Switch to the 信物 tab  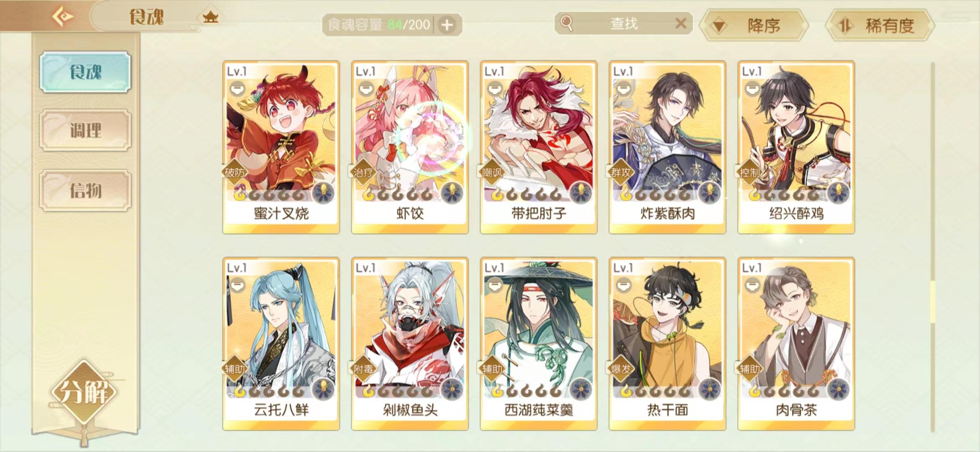point(85,190)
